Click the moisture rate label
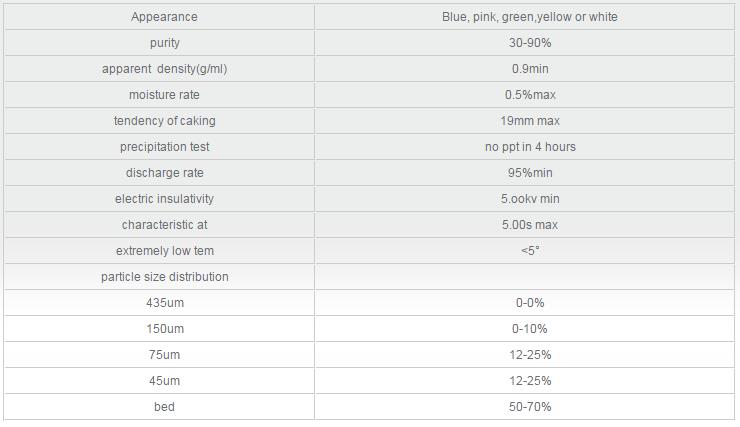Viewport: 740px width, 427px height. coord(164,95)
